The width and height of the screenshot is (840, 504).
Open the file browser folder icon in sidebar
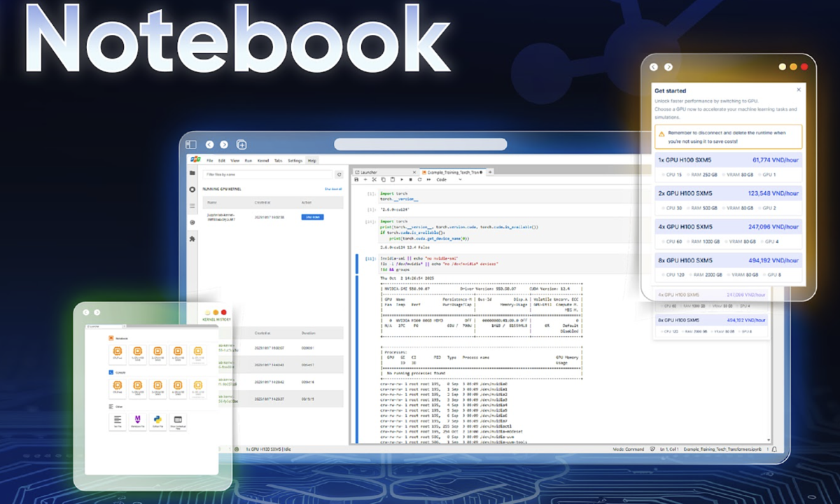pyautogui.click(x=192, y=173)
